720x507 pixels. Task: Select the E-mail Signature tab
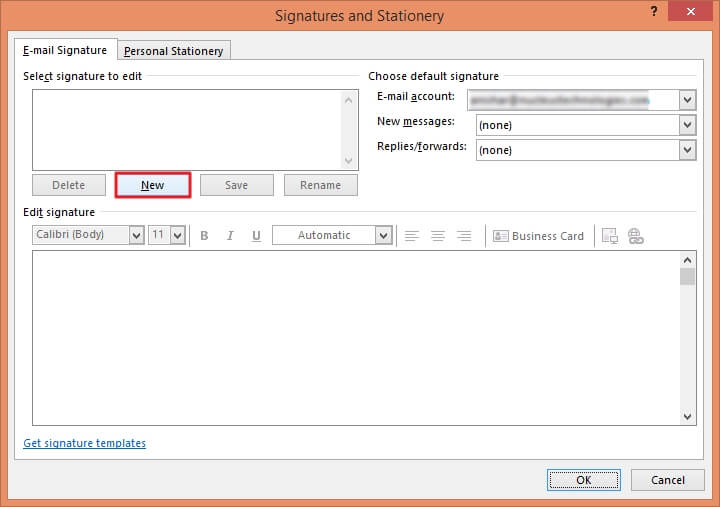[65, 50]
